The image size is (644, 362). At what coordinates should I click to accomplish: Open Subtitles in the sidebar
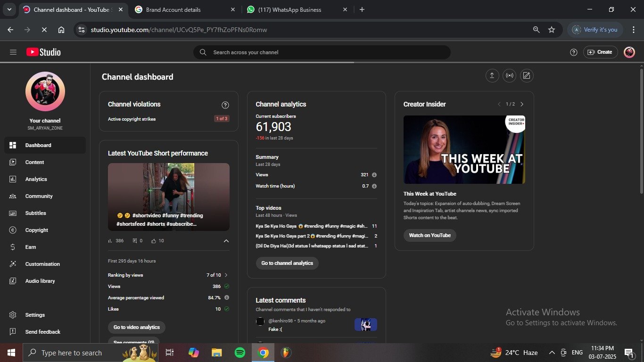tap(45, 213)
